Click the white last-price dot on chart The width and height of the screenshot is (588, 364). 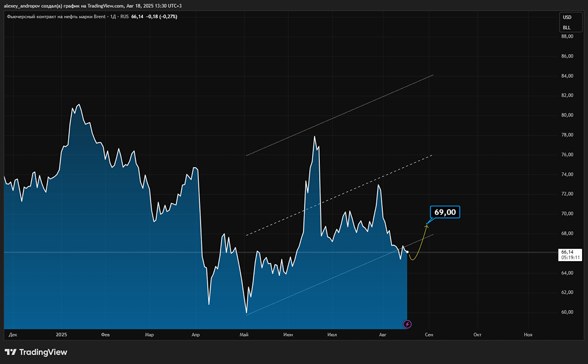[407, 252]
